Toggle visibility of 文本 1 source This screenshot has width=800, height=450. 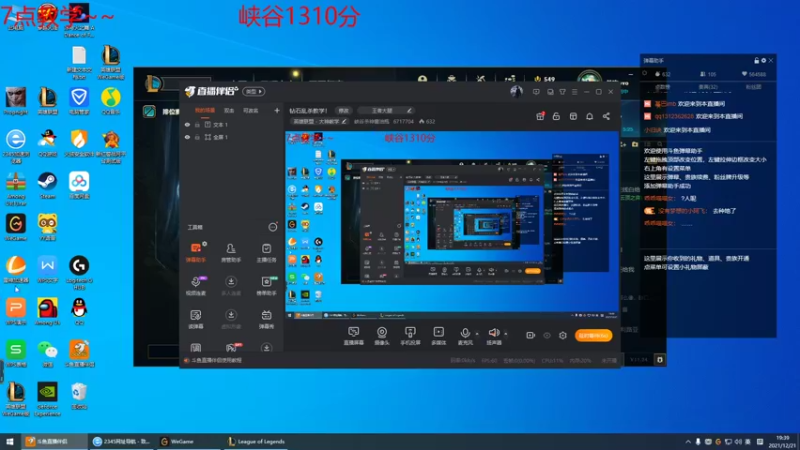click(187, 124)
